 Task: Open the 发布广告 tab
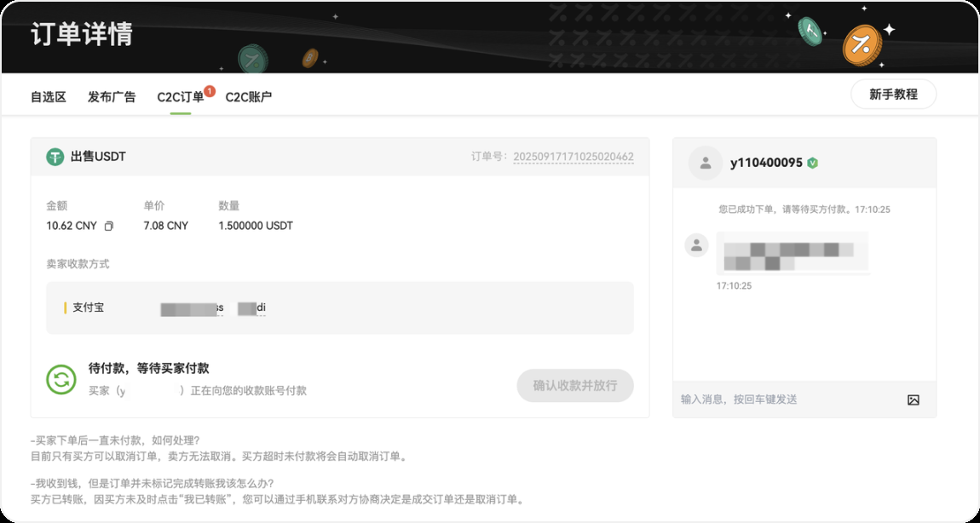point(112,97)
